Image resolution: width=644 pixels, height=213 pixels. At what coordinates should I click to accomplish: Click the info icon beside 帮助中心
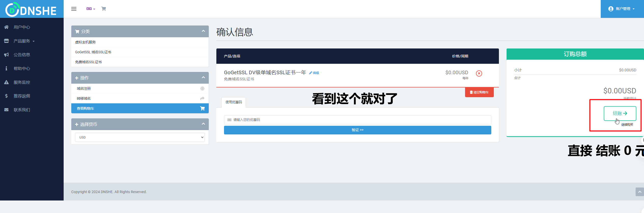pyautogui.click(x=6, y=68)
